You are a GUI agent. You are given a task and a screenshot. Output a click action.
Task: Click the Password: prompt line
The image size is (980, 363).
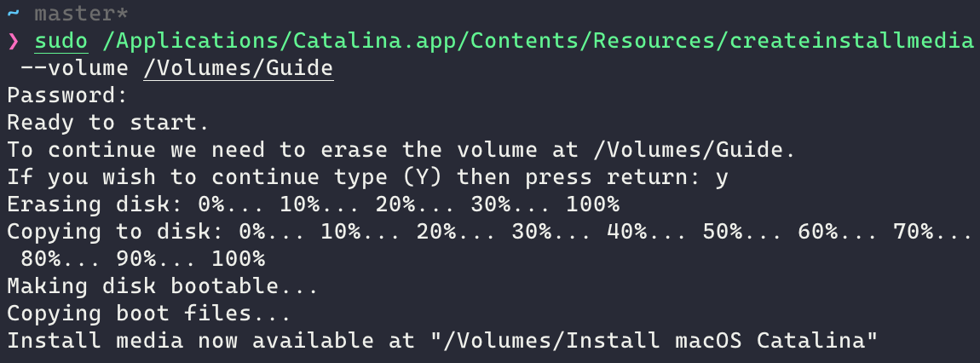(67, 95)
